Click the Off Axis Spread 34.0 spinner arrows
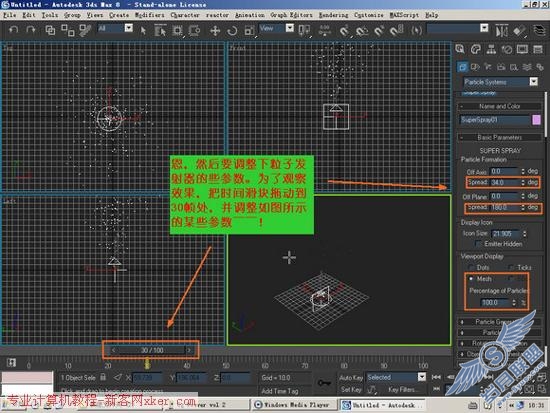This screenshot has width=550, height=413. (x=523, y=182)
